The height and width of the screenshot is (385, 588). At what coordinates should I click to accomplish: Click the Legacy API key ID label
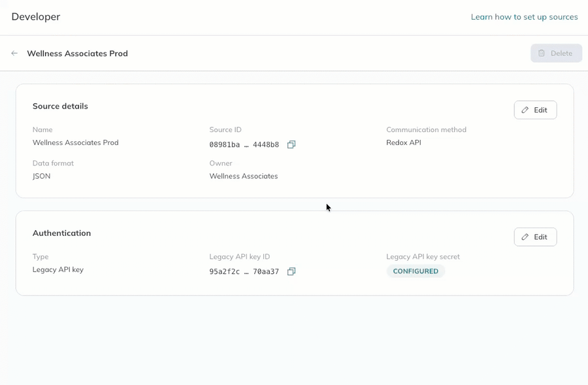240,257
